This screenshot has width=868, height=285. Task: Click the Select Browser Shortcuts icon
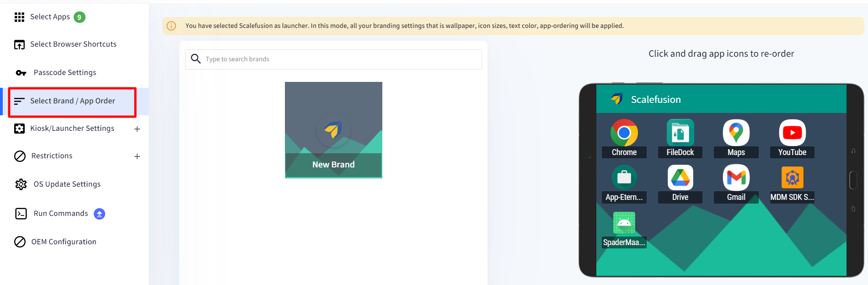[x=19, y=45]
